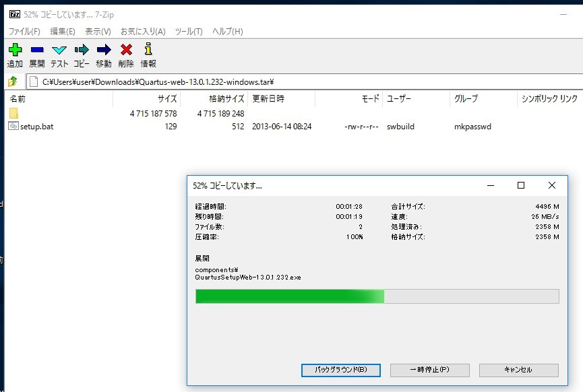Sort by the 名前 column header

[x=59, y=99]
